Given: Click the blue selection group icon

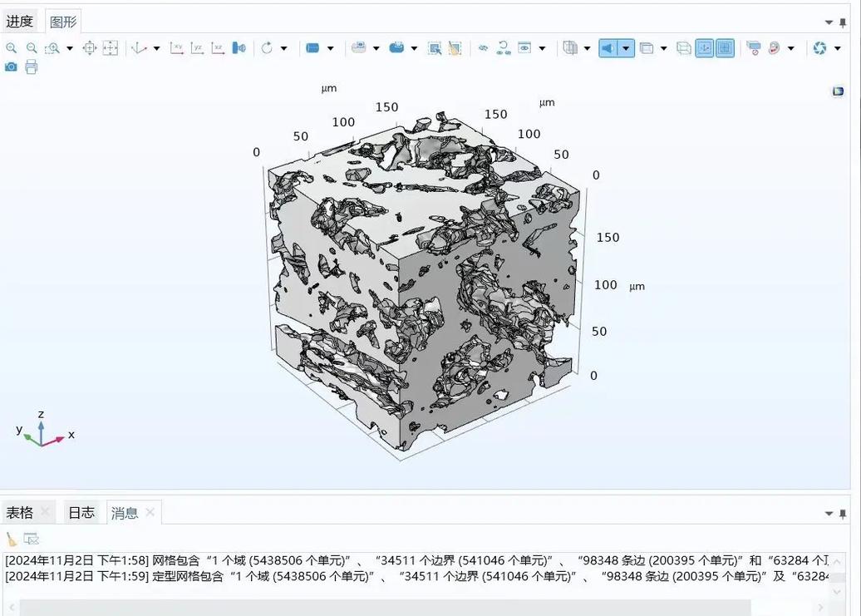Looking at the screenshot, I should click(396, 48).
